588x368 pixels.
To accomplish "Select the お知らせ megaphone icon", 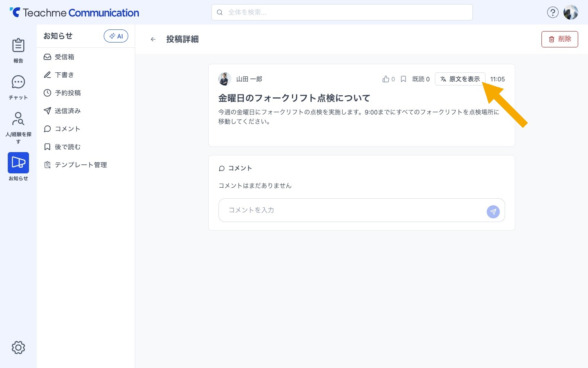I will (x=18, y=163).
